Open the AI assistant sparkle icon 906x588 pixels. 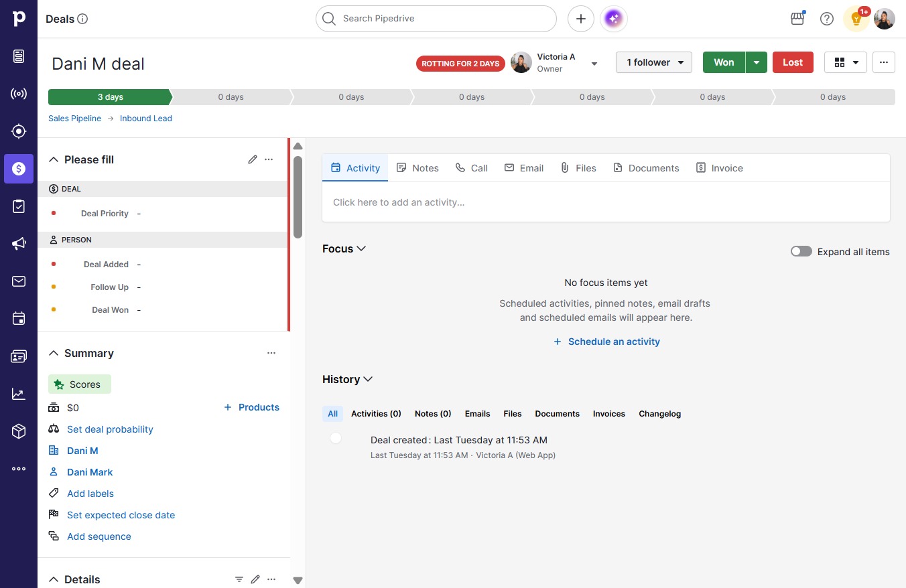pyautogui.click(x=614, y=19)
